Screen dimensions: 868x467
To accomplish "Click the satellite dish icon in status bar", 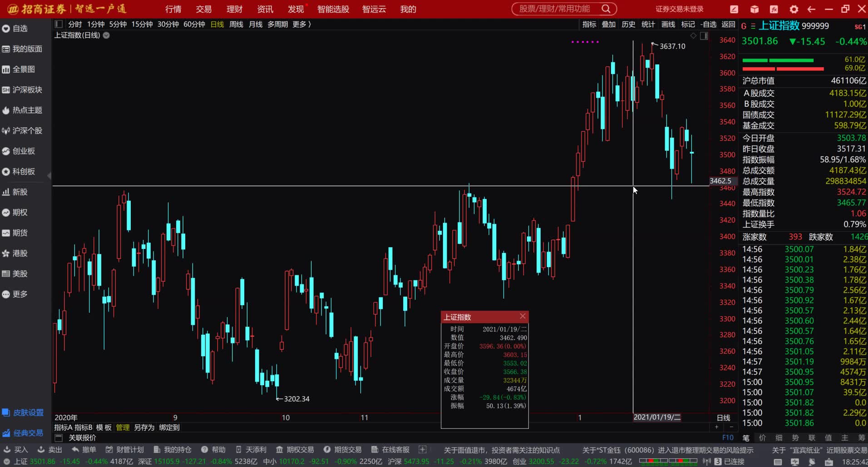I will click(812, 462).
